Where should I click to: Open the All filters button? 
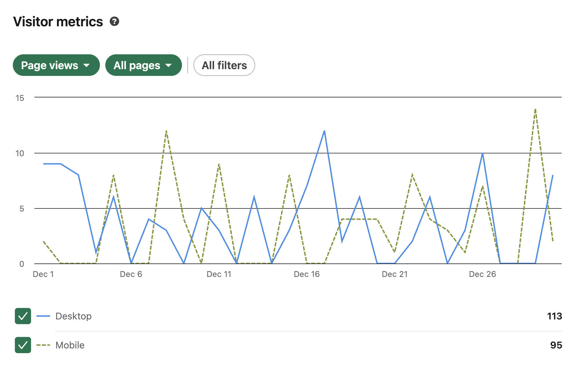[x=224, y=65]
